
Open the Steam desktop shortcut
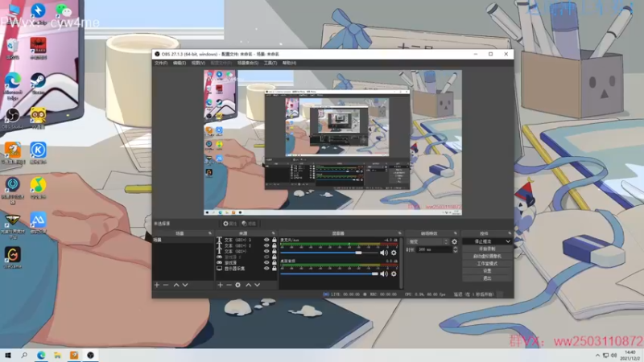coord(38,84)
